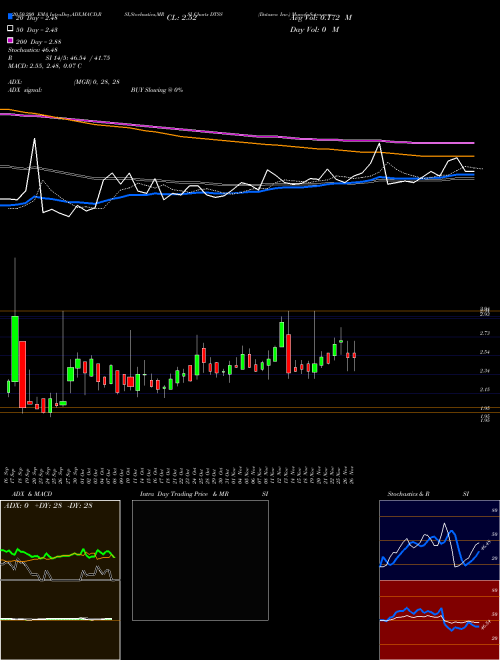Click the 'ADX: 0 +DY: 28 -DY: 28' readout
Screen dimensions: 500x660
point(48,506)
